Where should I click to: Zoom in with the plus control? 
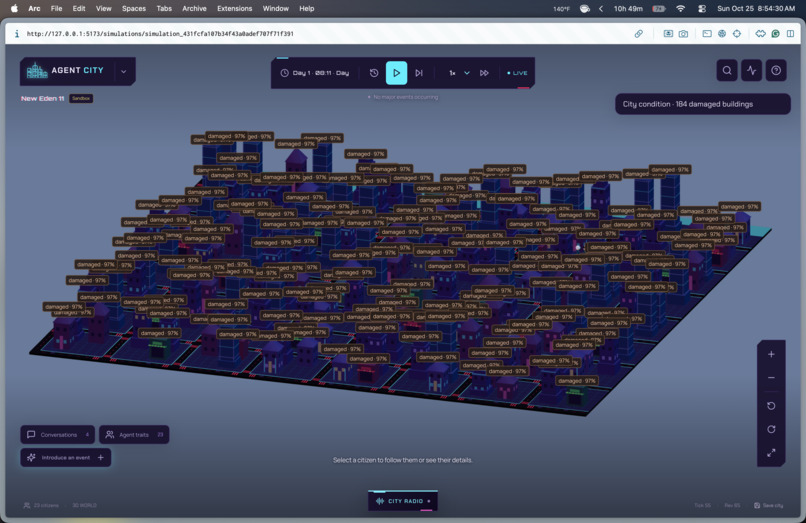(771, 354)
